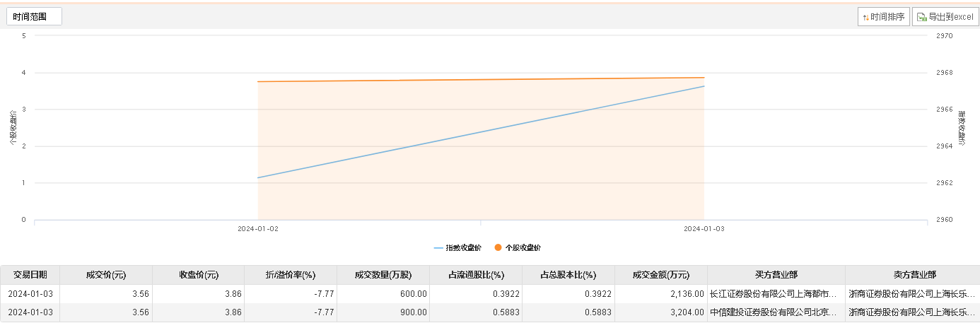The image size is (980, 323).
Task: Sort by 交易日期 column header
Action: click(30, 275)
